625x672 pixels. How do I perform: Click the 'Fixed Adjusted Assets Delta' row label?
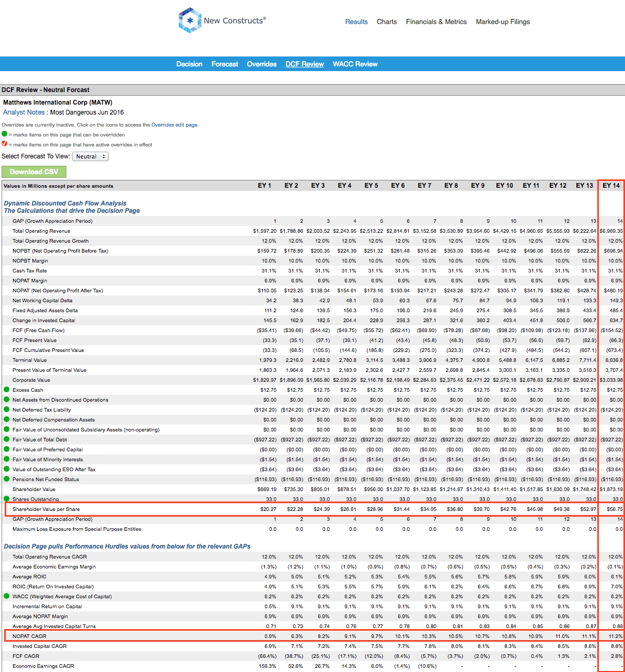click(x=44, y=311)
